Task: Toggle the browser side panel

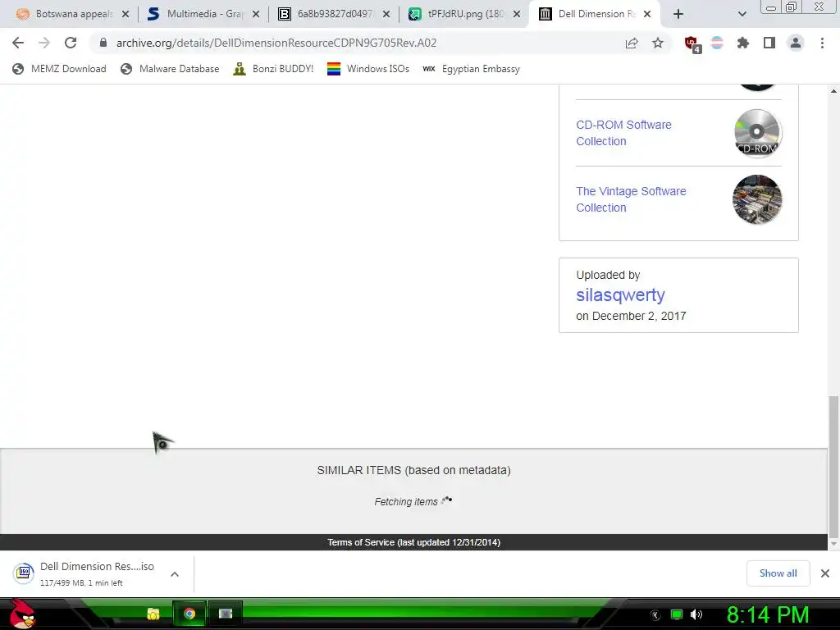Action: 769,43
